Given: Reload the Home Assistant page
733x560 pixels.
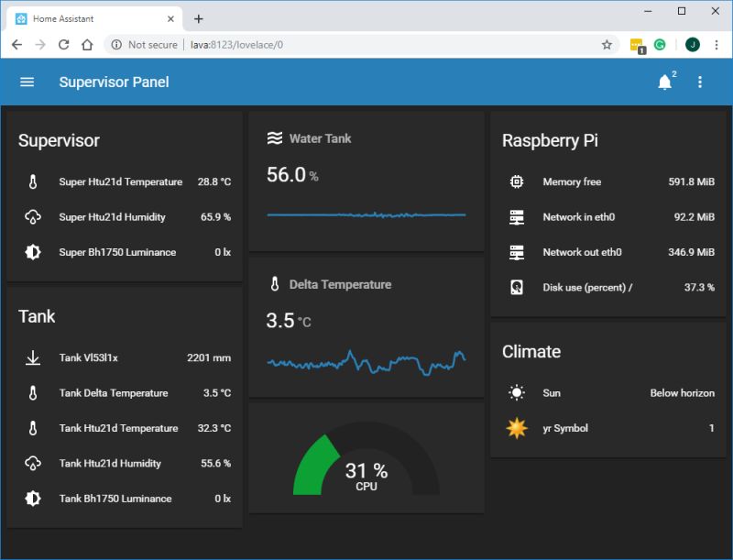Looking at the screenshot, I should point(63,45).
